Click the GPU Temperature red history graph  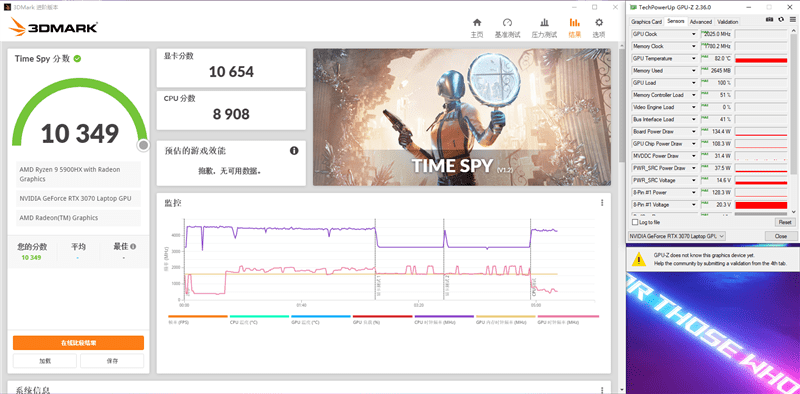click(761, 59)
